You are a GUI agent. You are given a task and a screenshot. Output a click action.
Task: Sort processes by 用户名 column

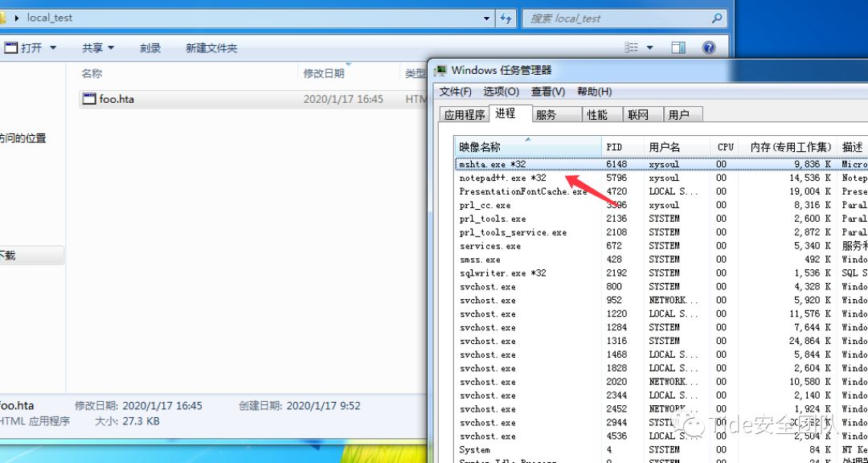pyautogui.click(x=677, y=147)
